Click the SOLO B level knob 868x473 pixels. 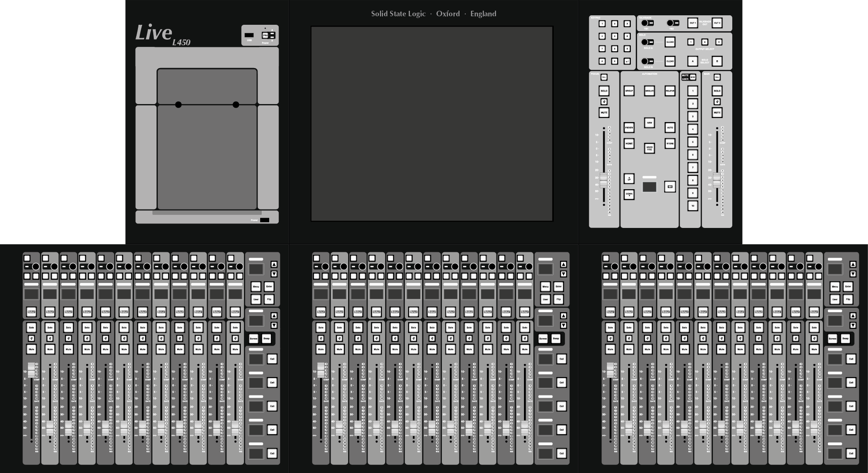click(645, 61)
